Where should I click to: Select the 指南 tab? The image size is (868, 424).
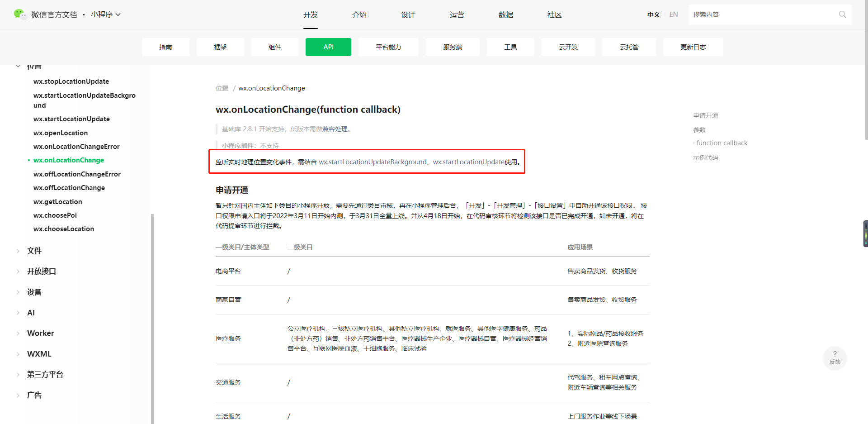pyautogui.click(x=165, y=47)
